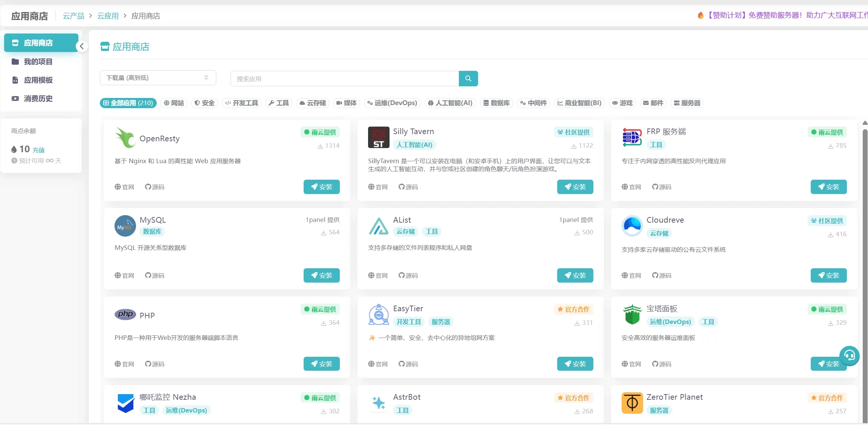
Task: Click the scroll-to-top arrow icon
Action: click(x=864, y=122)
